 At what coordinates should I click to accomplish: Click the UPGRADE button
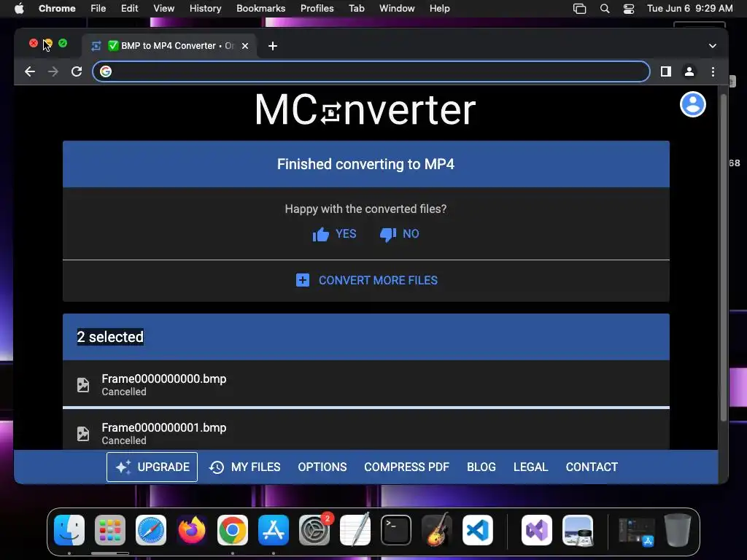[x=152, y=467]
